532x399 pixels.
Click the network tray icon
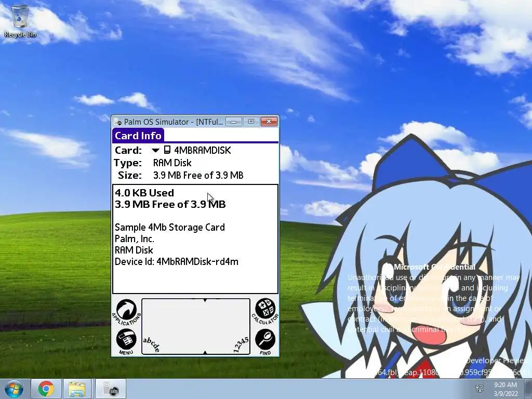(480, 389)
